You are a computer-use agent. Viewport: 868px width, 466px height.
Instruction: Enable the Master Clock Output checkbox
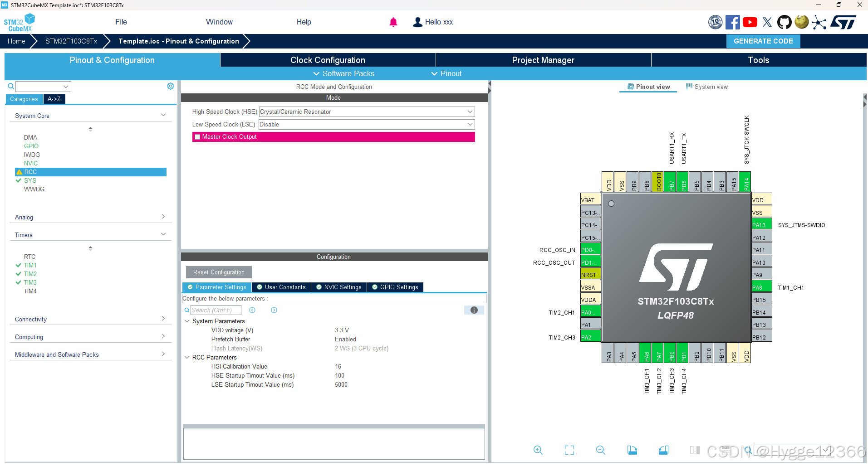tap(197, 137)
